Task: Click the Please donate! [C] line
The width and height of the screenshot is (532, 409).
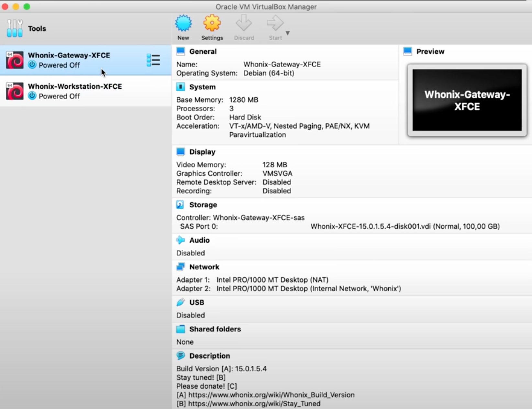Action: pyautogui.click(x=206, y=386)
